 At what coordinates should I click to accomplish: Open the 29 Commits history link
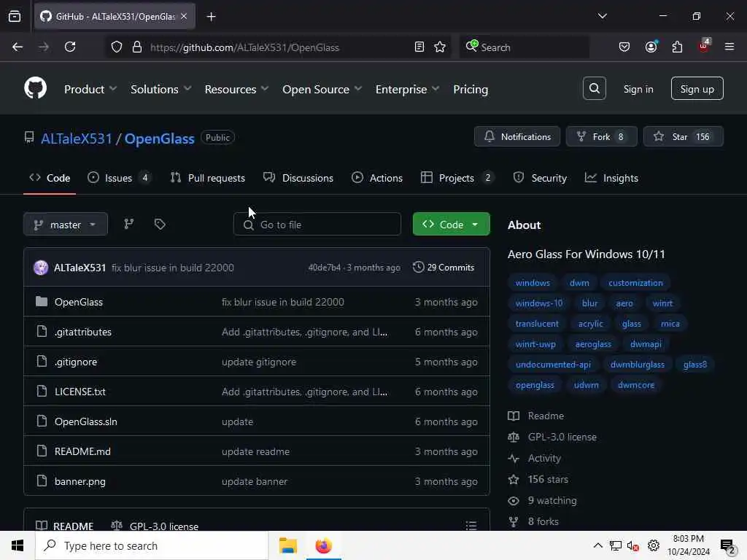444,268
